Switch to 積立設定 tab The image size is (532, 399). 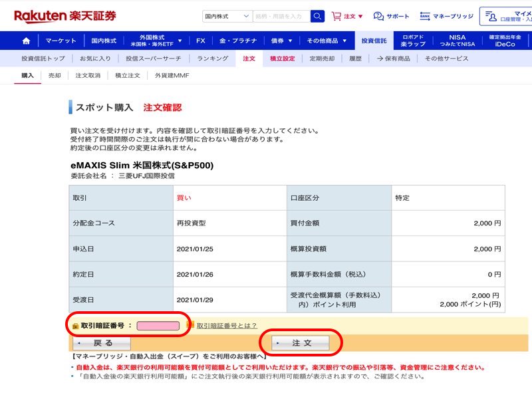coord(282,59)
